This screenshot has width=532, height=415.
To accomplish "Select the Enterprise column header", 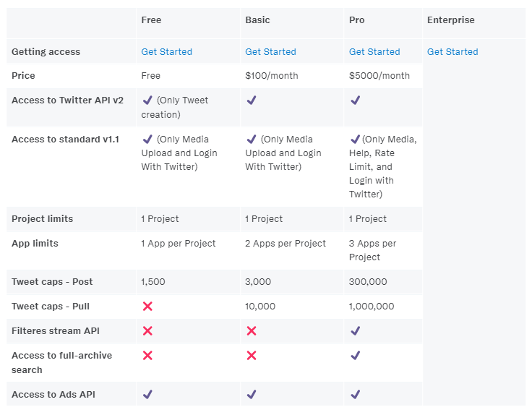I will (450, 20).
